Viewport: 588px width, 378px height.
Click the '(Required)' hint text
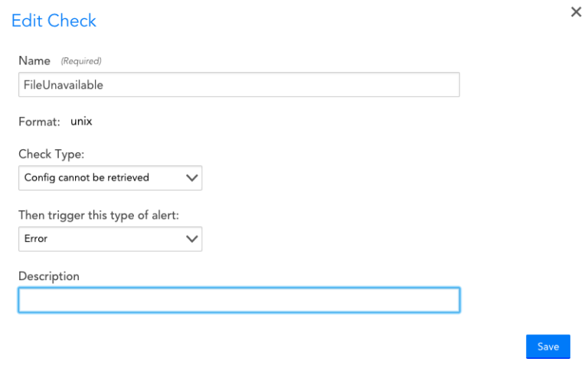(81, 61)
